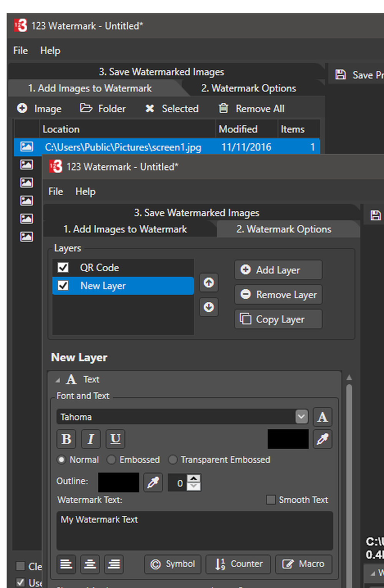
Task: Click the 123 Watermark logo in back window title
Action: (20, 26)
